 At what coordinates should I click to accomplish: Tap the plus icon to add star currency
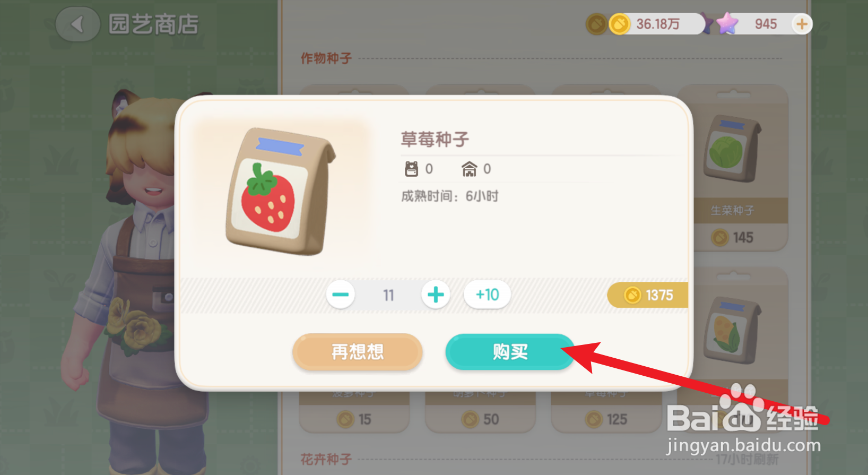click(802, 24)
